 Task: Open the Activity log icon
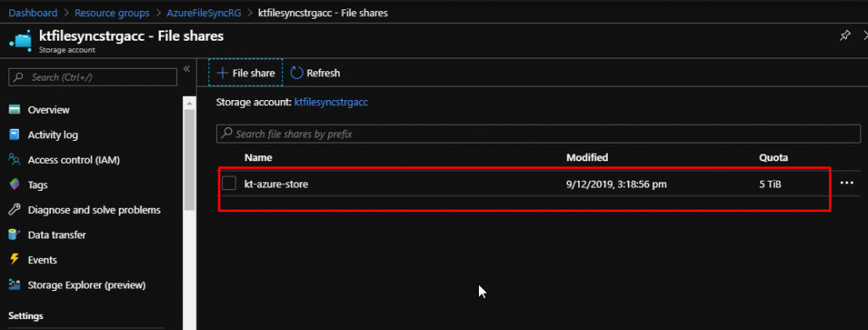(x=14, y=135)
